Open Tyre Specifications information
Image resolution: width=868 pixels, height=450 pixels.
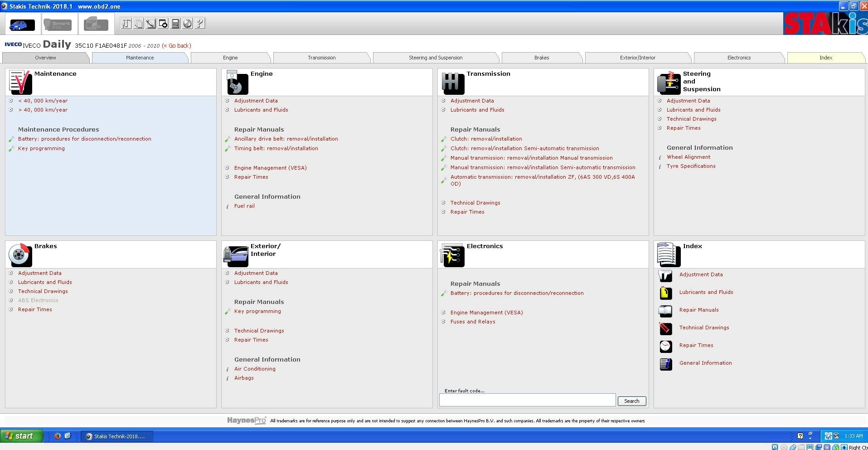[691, 166]
